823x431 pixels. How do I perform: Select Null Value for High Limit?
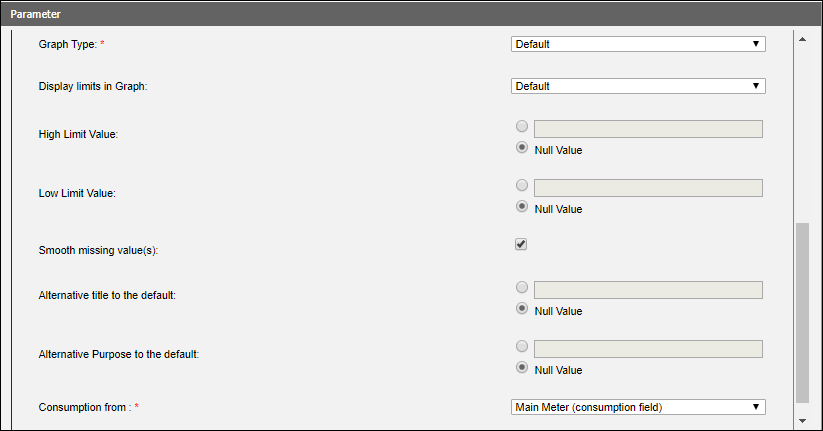click(x=521, y=149)
